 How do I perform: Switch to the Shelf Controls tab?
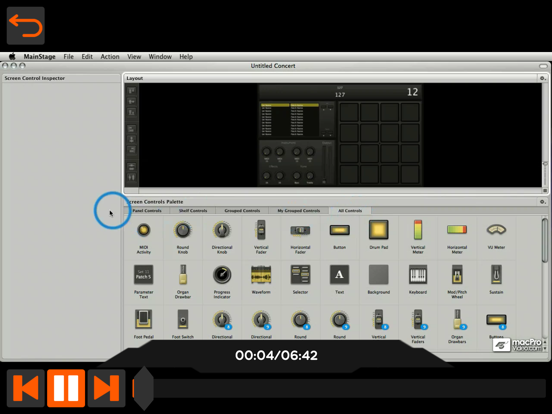pos(193,211)
